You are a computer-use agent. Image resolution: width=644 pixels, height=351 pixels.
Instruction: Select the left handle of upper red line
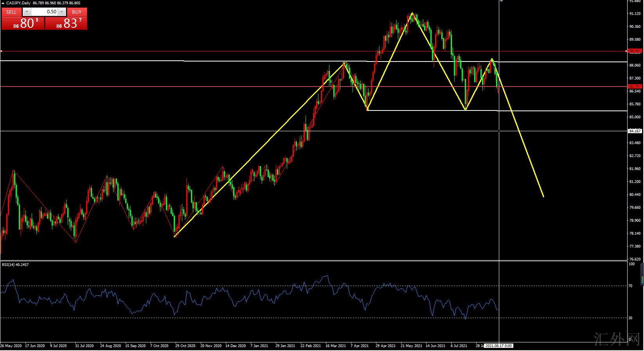click(2, 51)
